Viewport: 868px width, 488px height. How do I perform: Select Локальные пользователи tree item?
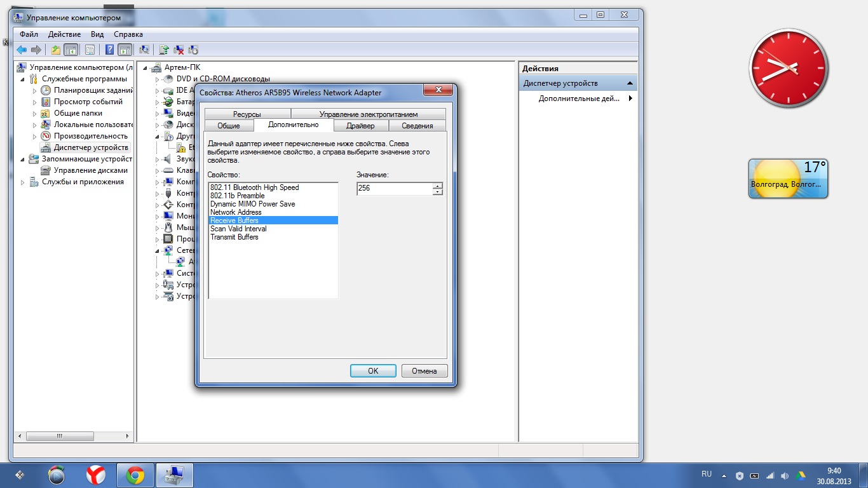pyautogui.click(x=93, y=125)
